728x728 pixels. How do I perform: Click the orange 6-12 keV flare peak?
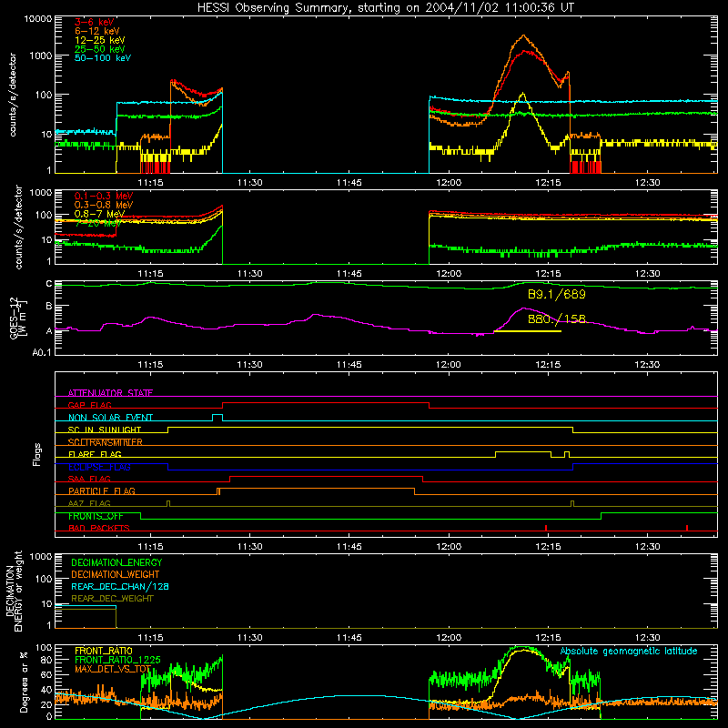coord(524,35)
